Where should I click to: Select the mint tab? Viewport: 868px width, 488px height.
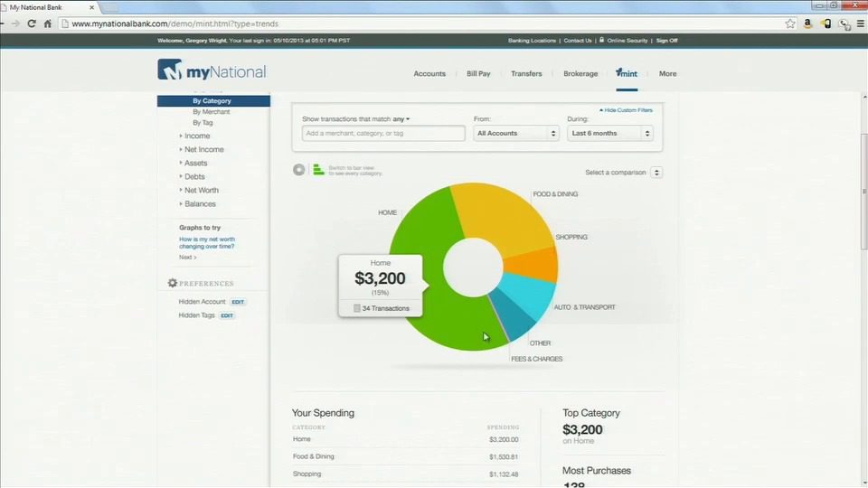click(627, 73)
